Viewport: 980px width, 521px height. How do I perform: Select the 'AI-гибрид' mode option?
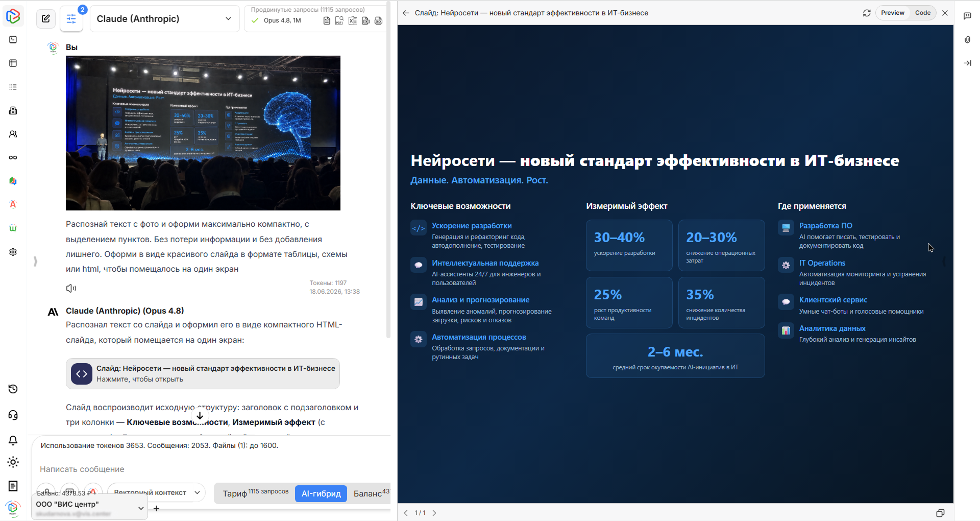pyautogui.click(x=321, y=493)
